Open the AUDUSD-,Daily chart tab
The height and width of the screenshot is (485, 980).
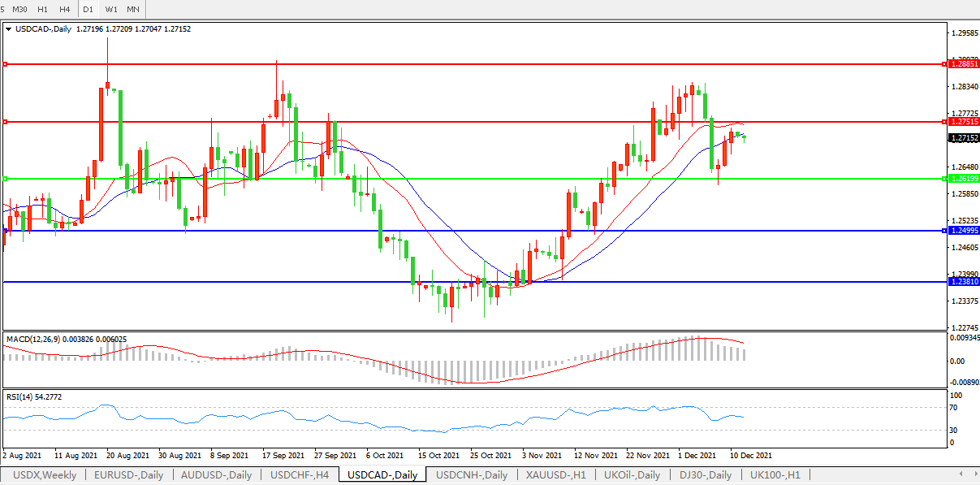coord(217,475)
